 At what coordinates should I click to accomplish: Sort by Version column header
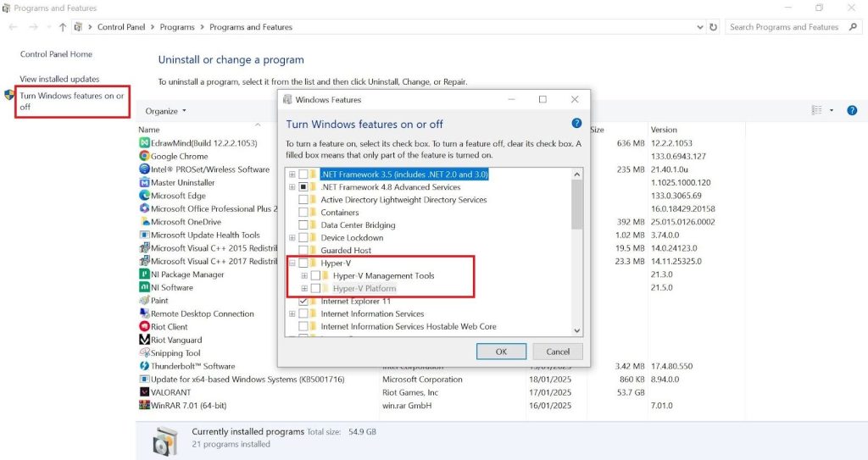coord(664,130)
